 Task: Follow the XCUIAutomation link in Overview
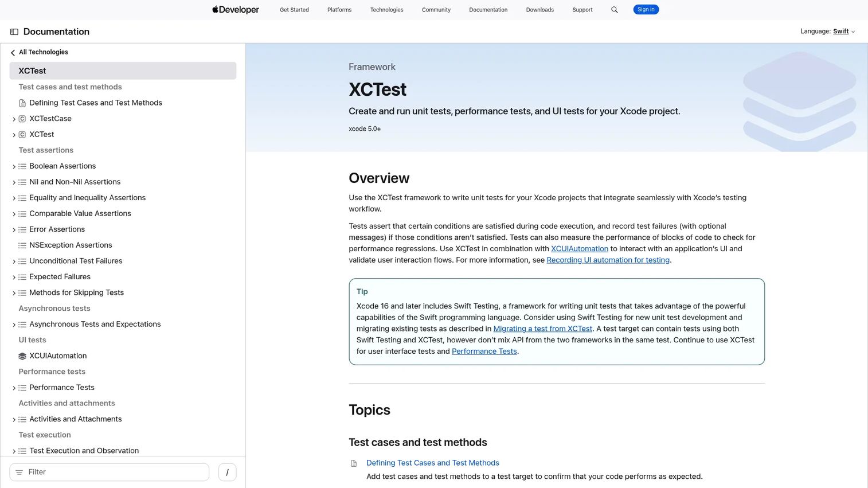[x=580, y=249]
